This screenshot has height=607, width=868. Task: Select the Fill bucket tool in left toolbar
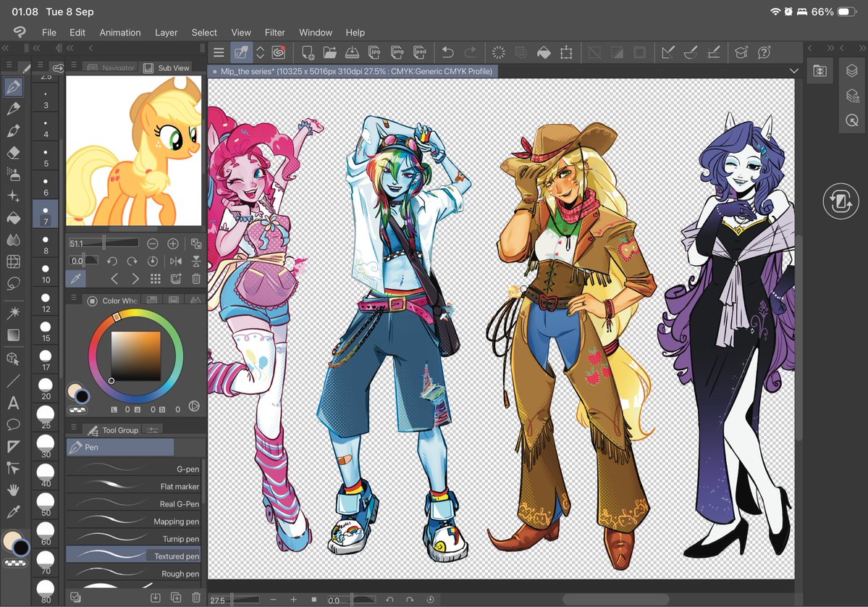(x=13, y=217)
